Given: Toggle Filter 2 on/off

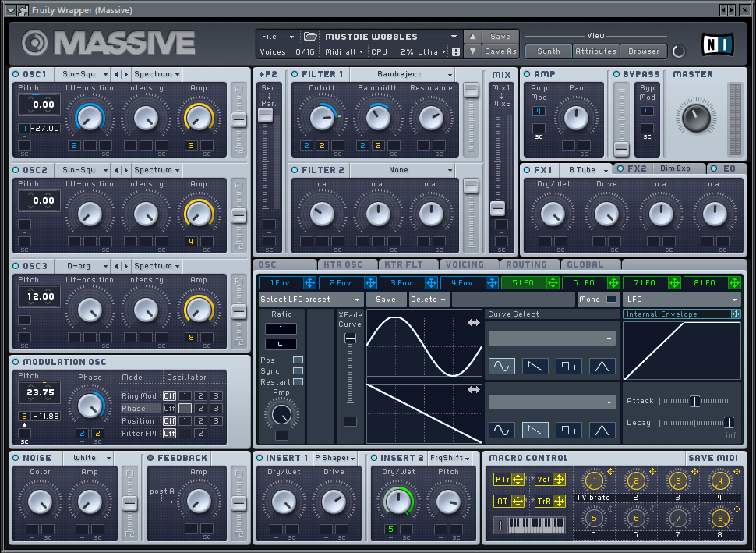Looking at the screenshot, I should (x=295, y=170).
